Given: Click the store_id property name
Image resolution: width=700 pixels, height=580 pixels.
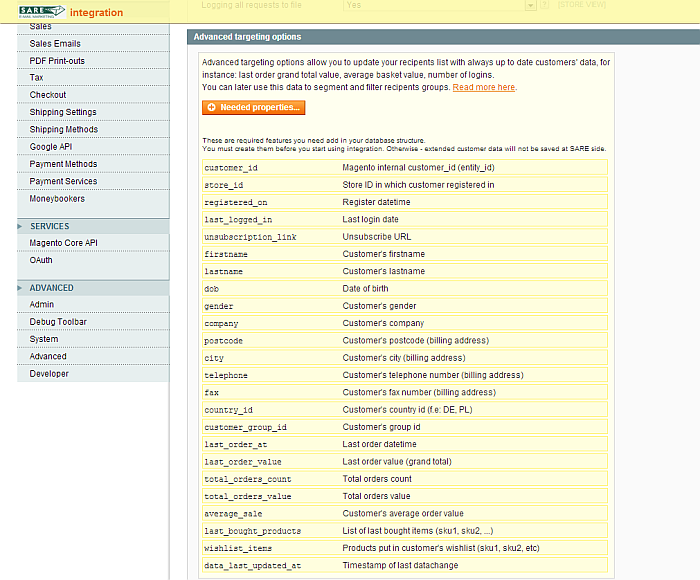Looking at the screenshot, I should click(224, 185).
